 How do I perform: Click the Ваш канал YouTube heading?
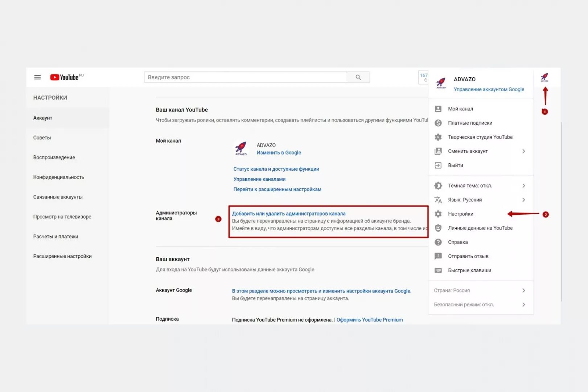pyautogui.click(x=182, y=110)
